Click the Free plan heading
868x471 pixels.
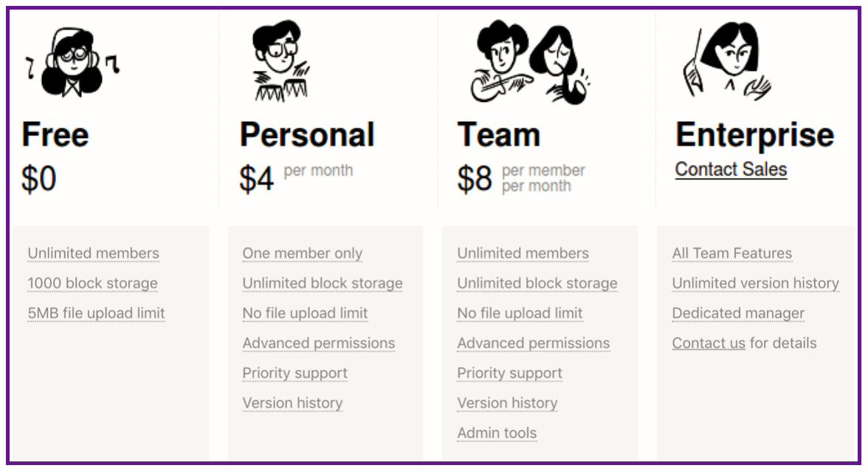tap(55, 134)
